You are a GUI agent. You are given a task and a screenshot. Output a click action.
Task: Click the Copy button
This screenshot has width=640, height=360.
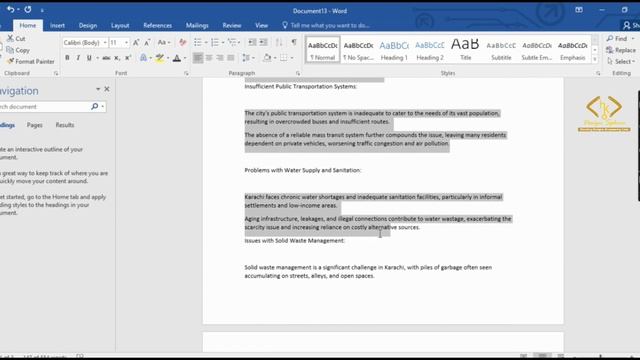pyautogui.click(x=18, y=50)
